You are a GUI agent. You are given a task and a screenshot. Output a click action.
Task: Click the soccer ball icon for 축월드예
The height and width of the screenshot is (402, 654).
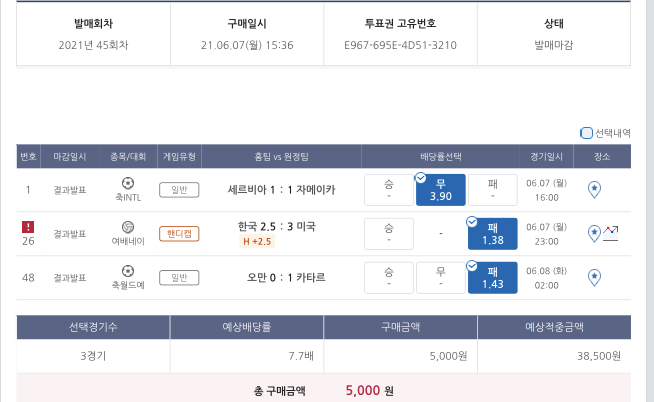tap(127, 270)
